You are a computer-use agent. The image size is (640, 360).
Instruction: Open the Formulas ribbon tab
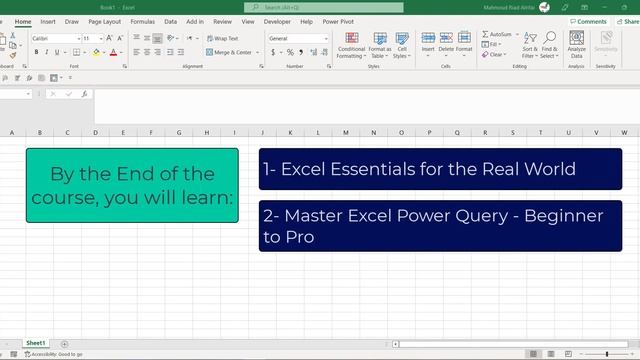pos(142,22)
